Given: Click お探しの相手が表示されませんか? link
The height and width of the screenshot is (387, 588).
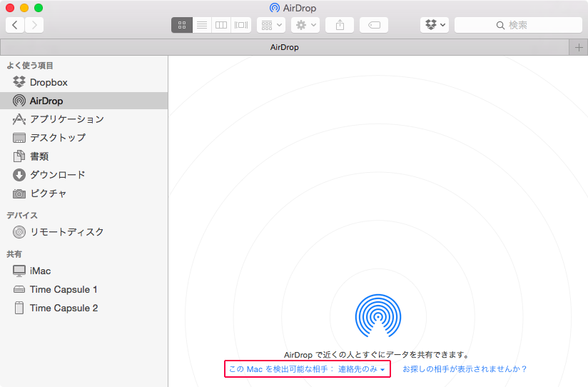Looking at the screenshot, I should (465, 369).
